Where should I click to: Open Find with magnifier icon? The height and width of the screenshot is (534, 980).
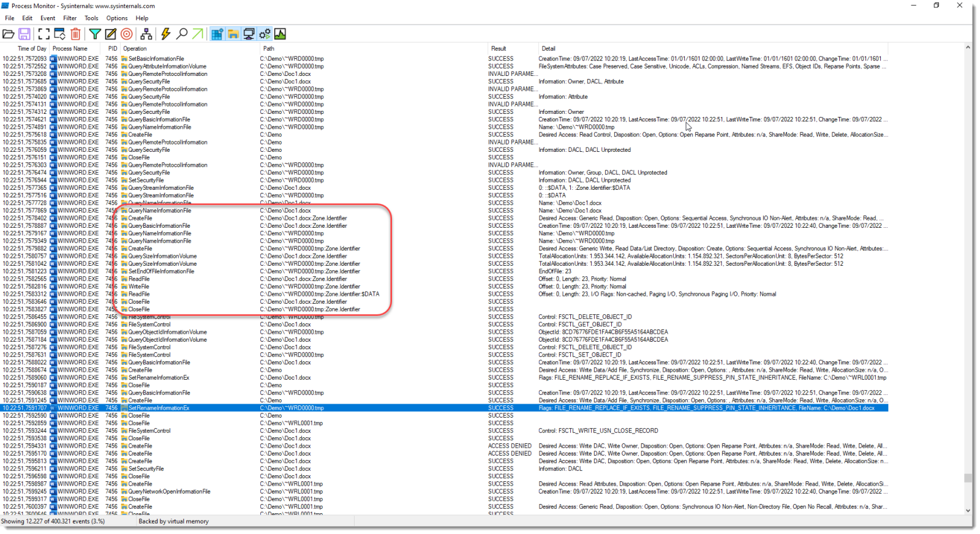(x=182, y=34)
